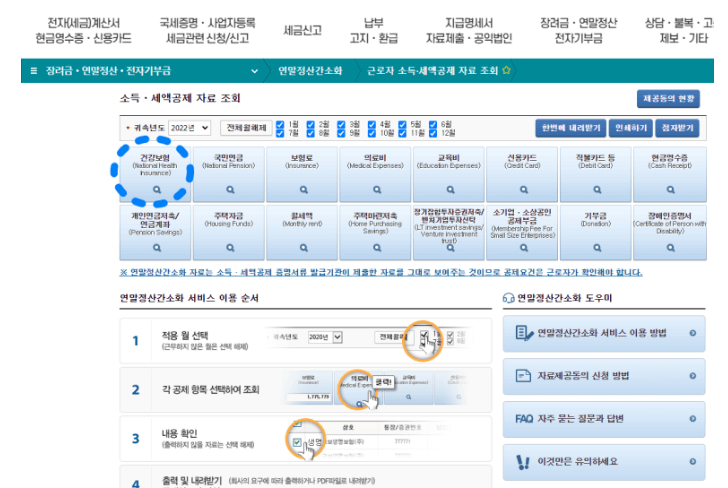Click the 전체월해제 button
This screenshot has width=728, height=488.
(246, 128)
